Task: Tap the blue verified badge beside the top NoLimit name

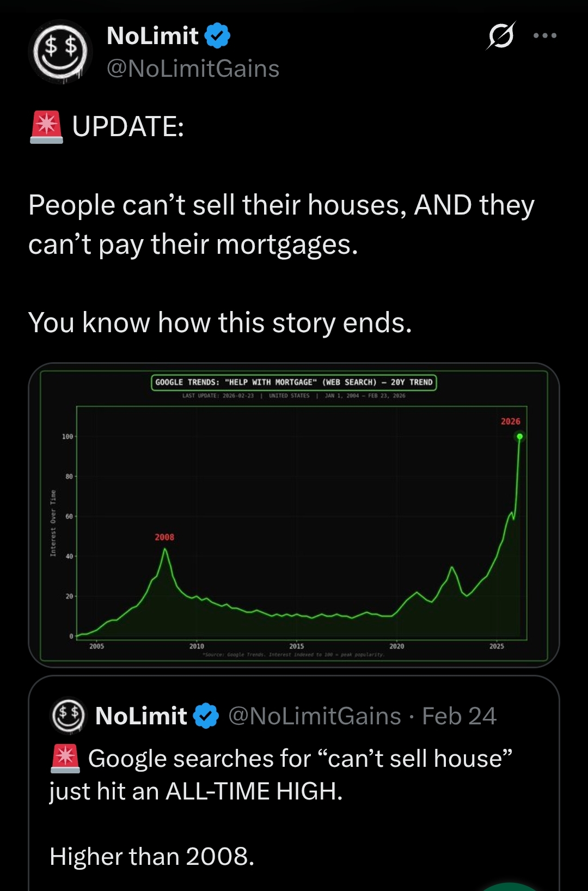Action: tap(217, 36)
